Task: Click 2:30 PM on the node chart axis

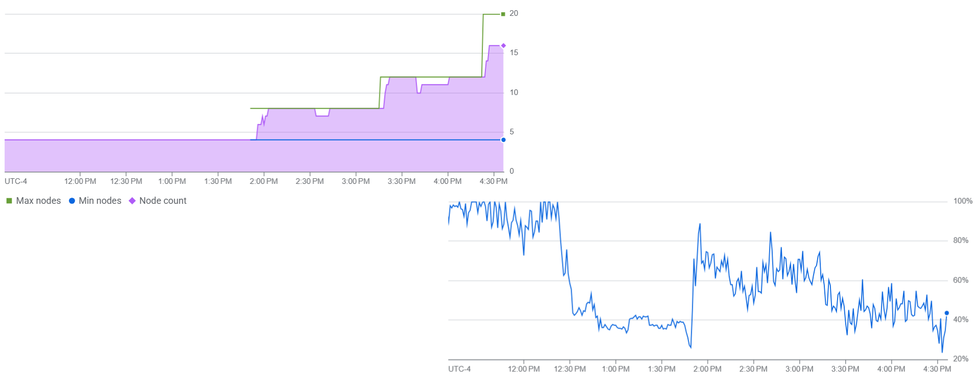Action: 310,181
